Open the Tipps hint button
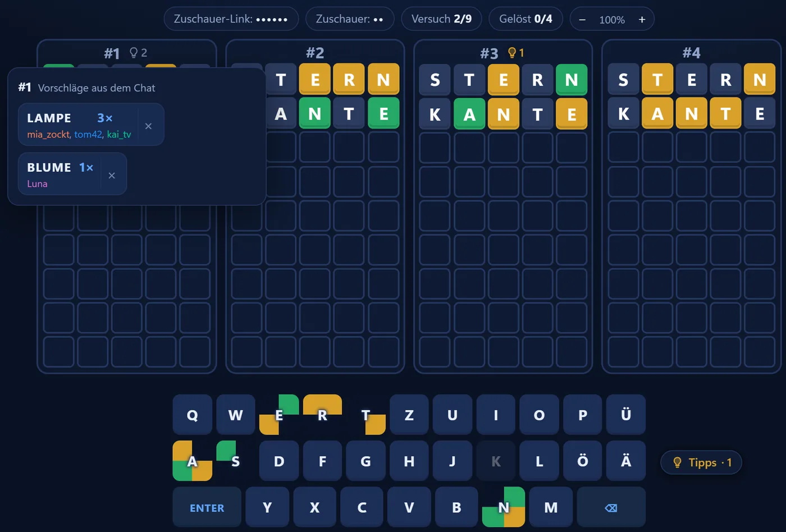This screenshot has width=786, height=532. coord(701,462)
